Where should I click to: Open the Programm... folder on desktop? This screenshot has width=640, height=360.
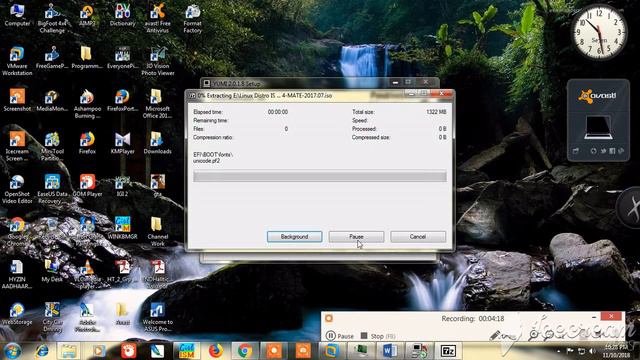[87, 58]
